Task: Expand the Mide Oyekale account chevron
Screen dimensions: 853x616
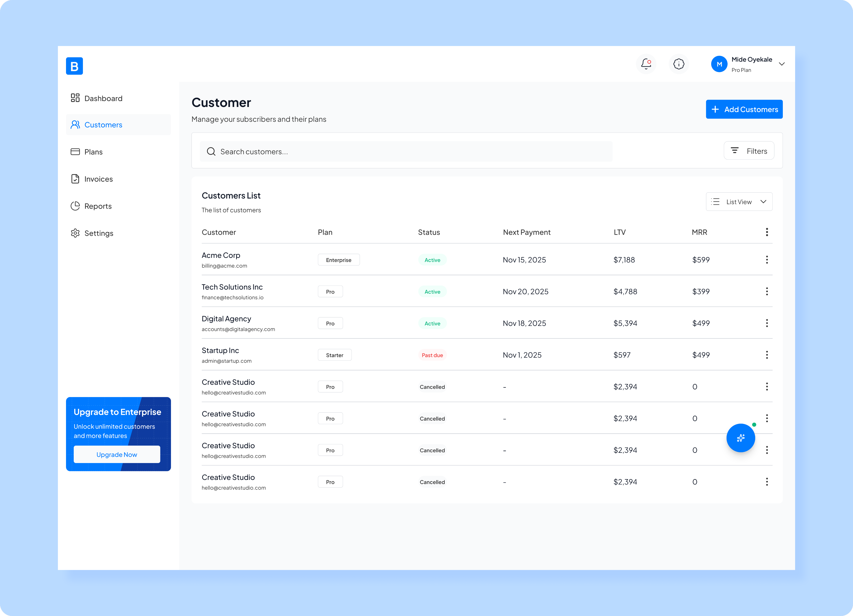Action: pos(782,64)
